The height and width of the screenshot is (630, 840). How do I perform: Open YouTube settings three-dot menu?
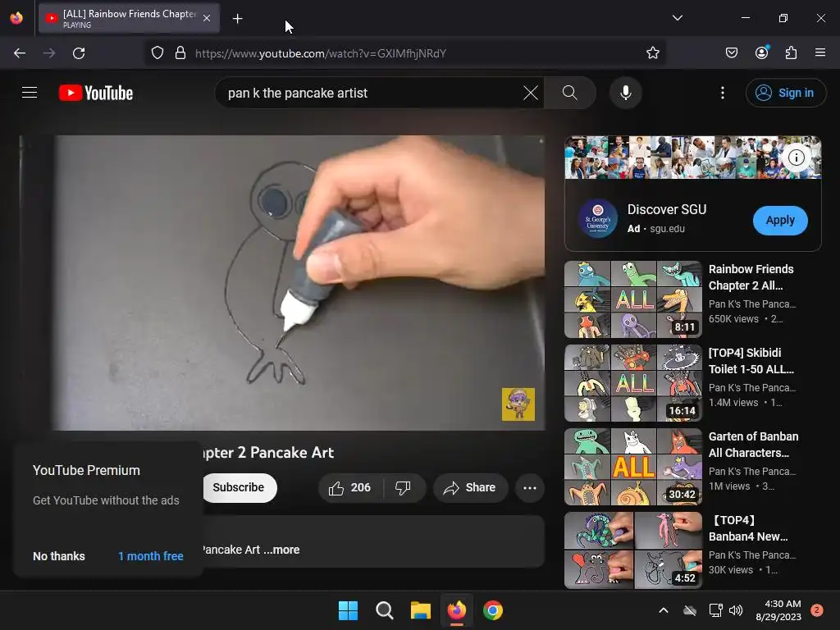point(722,93)
